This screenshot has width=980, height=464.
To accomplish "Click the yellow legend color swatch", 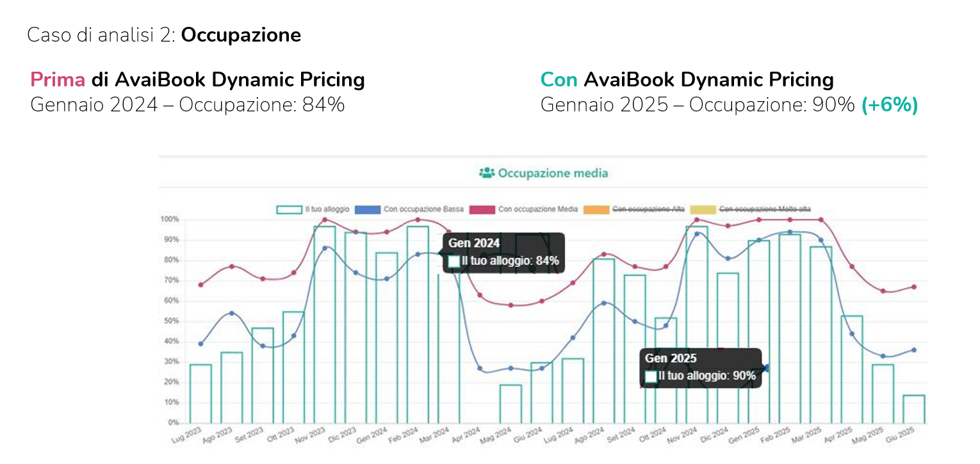I will point(703,209).
